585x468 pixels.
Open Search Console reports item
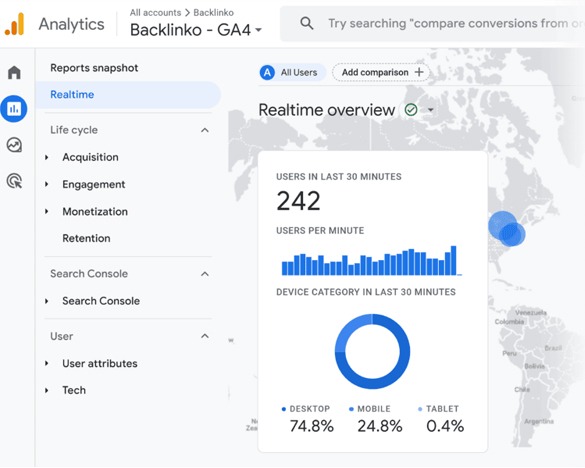click(101, 301)
